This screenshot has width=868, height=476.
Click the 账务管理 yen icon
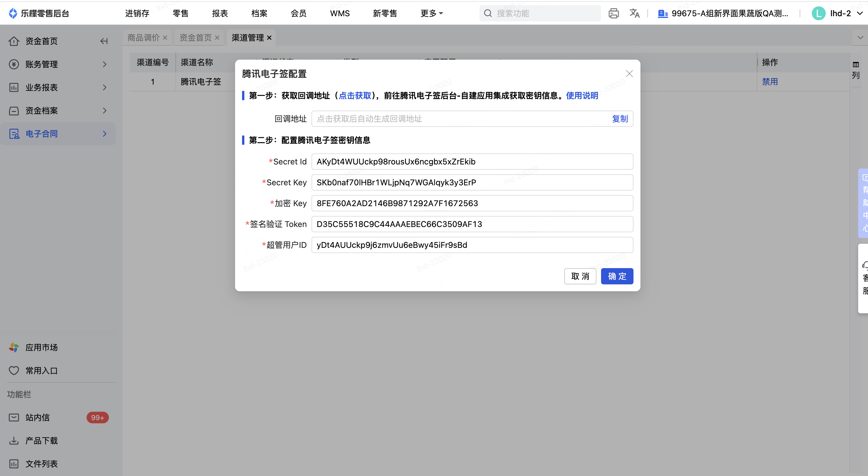pos(14,64)
